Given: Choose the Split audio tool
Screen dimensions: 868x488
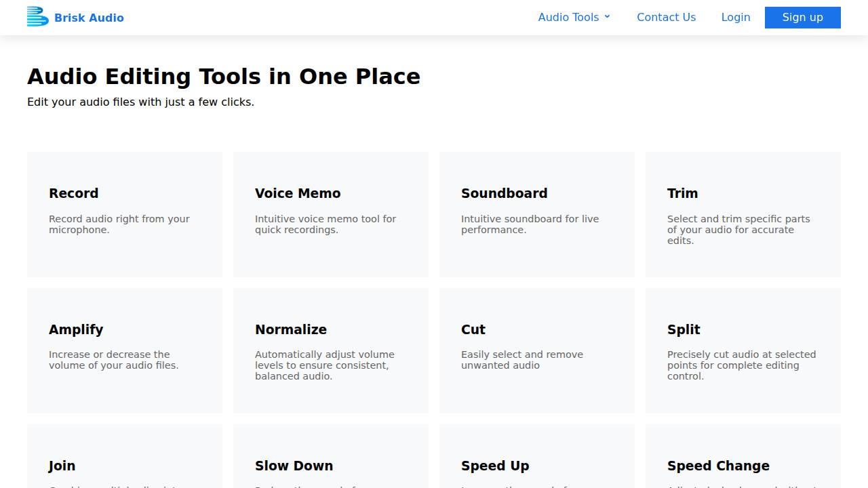Looking at the screenshot, I should click(x=743, y=350).
